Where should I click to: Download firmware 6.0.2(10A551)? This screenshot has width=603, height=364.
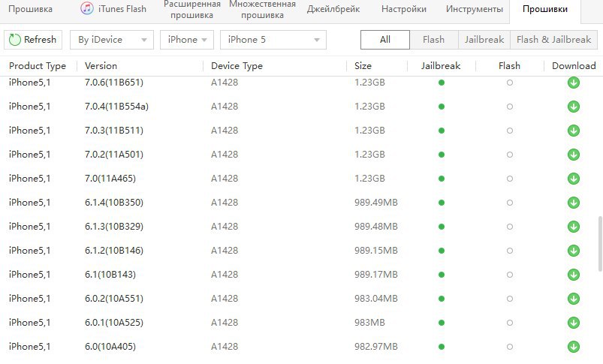[574, 299]
